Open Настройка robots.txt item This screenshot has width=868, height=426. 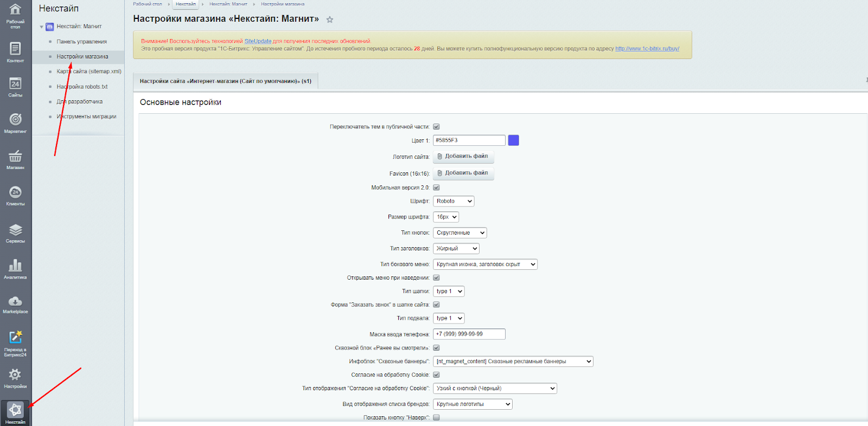(82, 87)
